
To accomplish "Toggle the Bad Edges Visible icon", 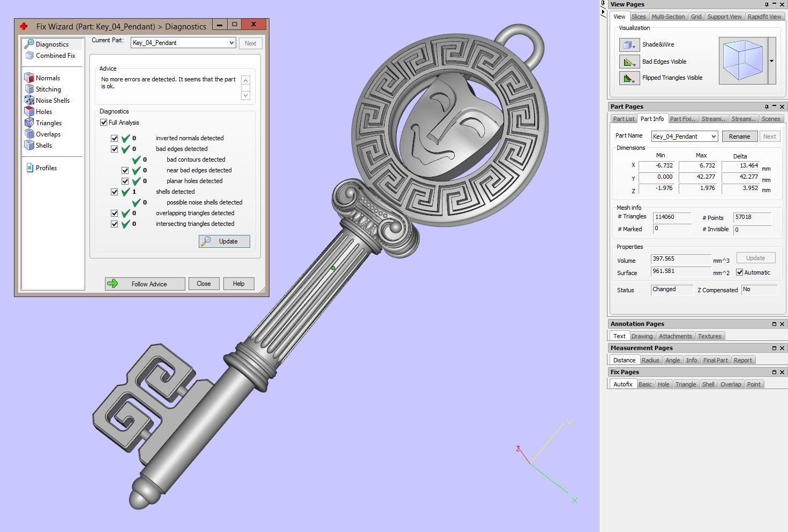I will [x=629, y=62].
